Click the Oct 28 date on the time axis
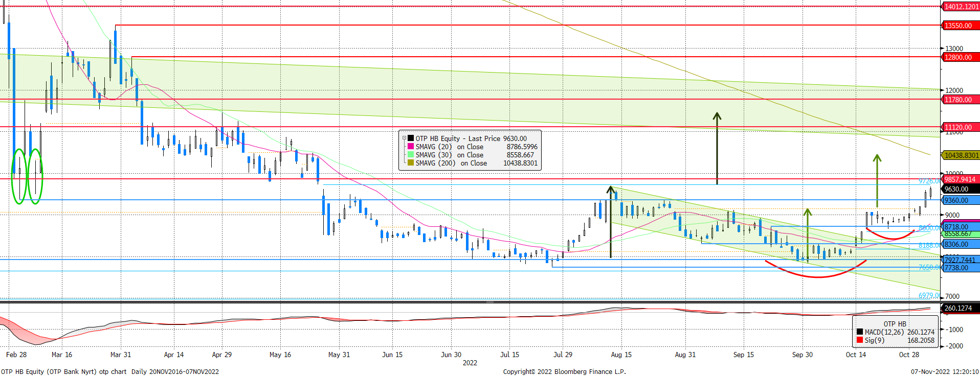The height and width of the screenshot is (376, 980). 909,355
